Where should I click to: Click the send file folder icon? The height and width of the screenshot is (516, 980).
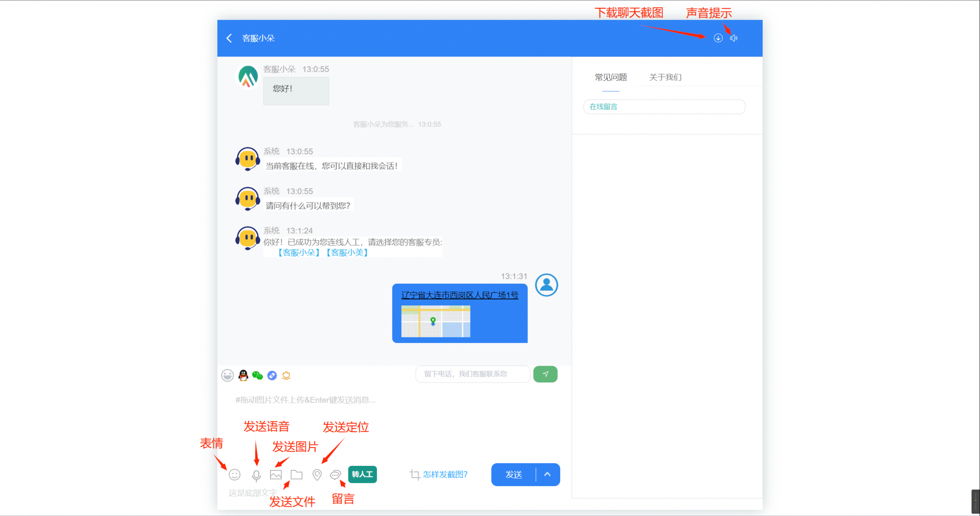click(x=296, y=475)
